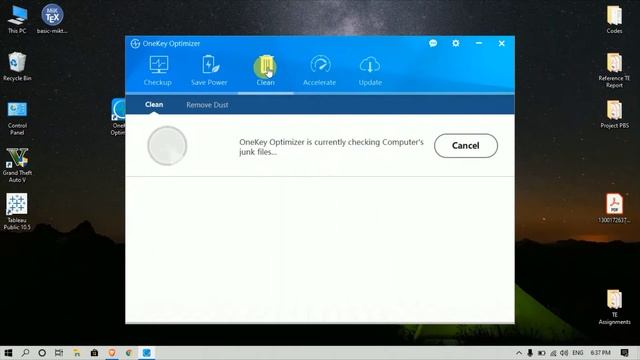Open Brave browser from taskbar
Image resolution: width=640 pixels, height=360 pixels.
(x=112, y=353)
